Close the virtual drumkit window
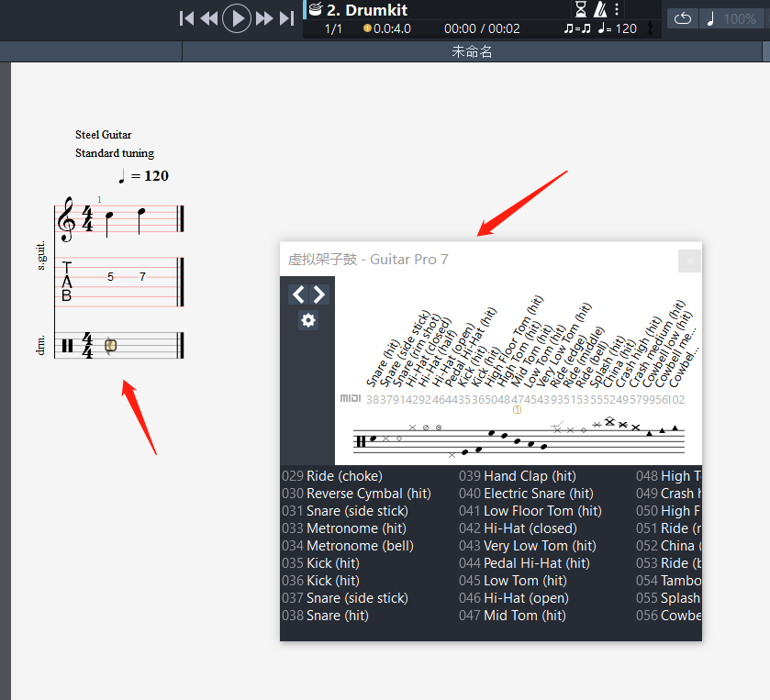 pos(689,261)
